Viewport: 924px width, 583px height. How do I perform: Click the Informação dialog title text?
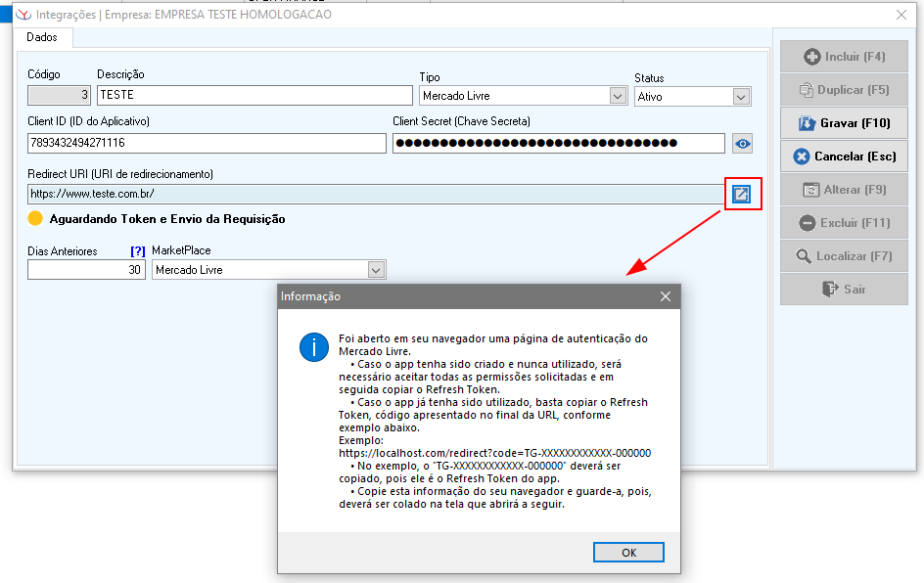click(310, 296)
